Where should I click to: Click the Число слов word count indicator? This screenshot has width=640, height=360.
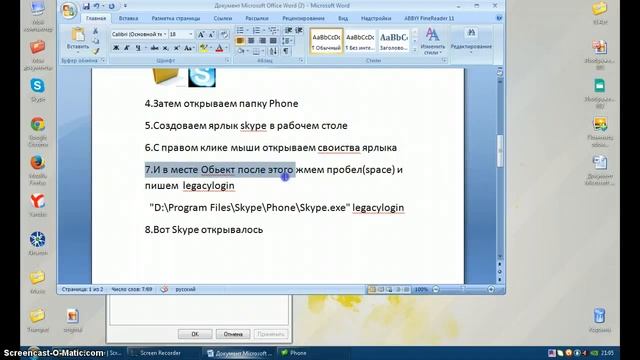(132, 289)
